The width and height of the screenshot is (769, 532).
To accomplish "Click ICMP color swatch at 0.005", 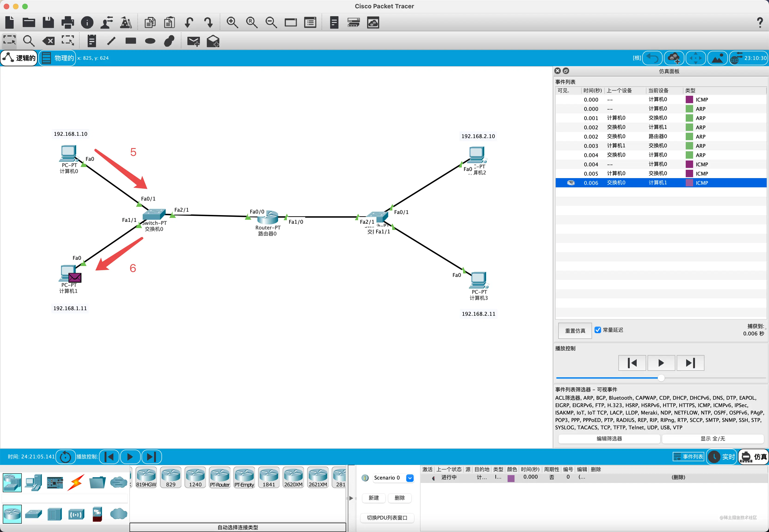I will coord(689,173).
